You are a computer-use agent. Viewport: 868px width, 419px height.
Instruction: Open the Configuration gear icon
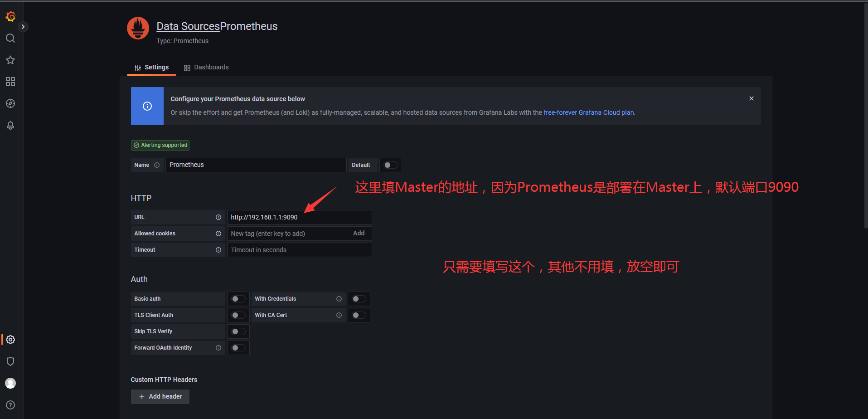coord(10,340)
